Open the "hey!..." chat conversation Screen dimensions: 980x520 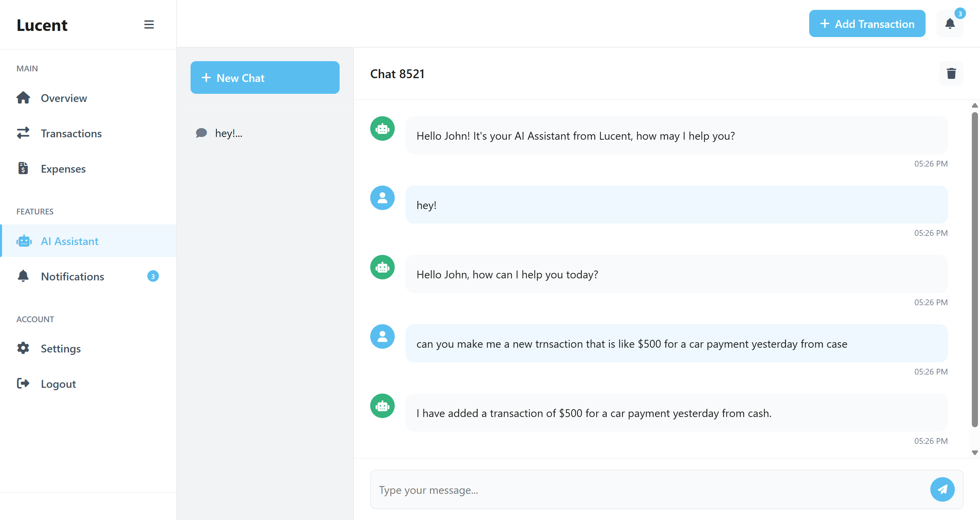pos(228,133)
